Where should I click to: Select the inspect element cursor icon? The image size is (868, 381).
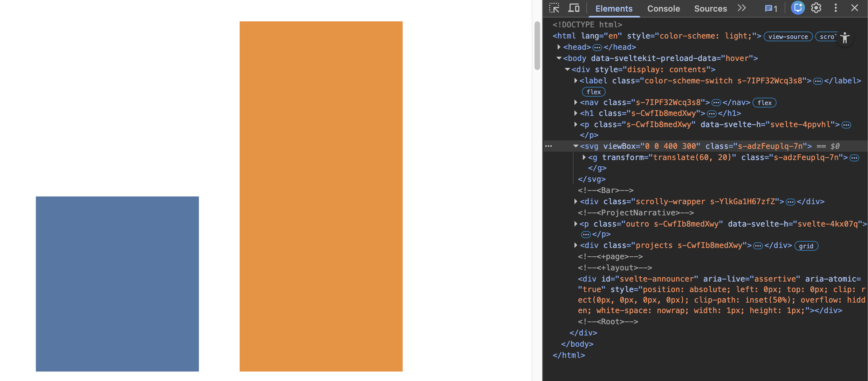554,8
